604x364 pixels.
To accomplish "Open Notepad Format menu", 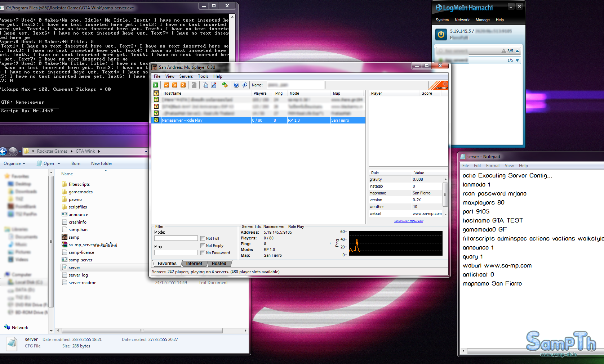I will [x=493, y=166].
